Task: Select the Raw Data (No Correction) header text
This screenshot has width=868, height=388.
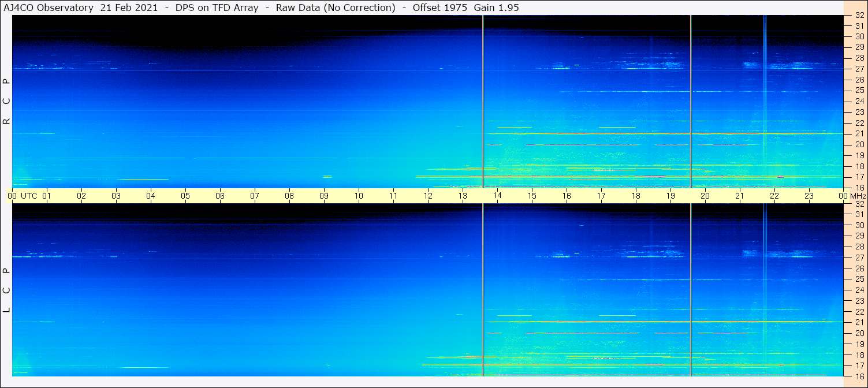Action: [x=336, y=8]
